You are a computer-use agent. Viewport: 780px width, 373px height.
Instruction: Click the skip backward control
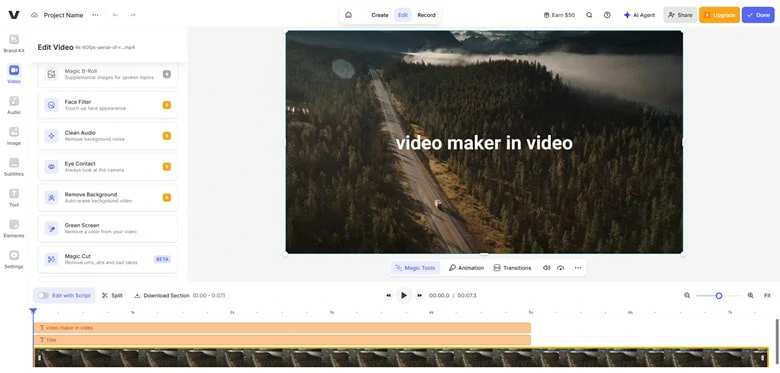pos(389,295)
